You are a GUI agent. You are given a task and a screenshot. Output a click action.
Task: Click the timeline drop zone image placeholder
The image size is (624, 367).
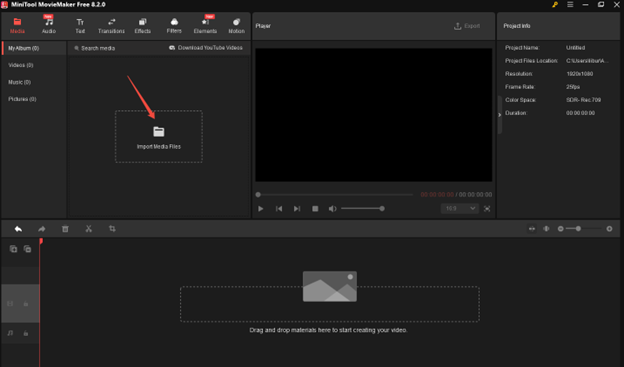(x=330, y=286)
